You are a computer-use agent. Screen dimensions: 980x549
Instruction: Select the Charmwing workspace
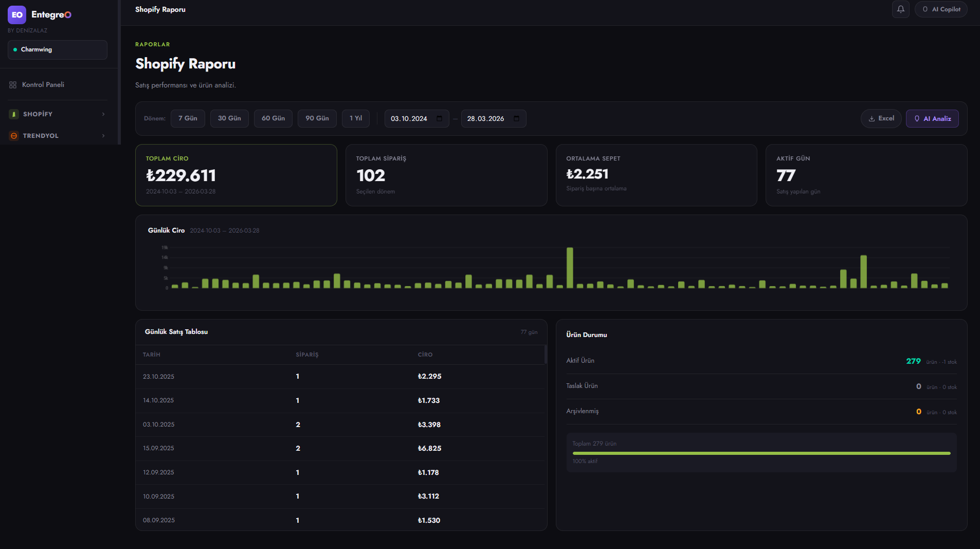click(57, 49)
